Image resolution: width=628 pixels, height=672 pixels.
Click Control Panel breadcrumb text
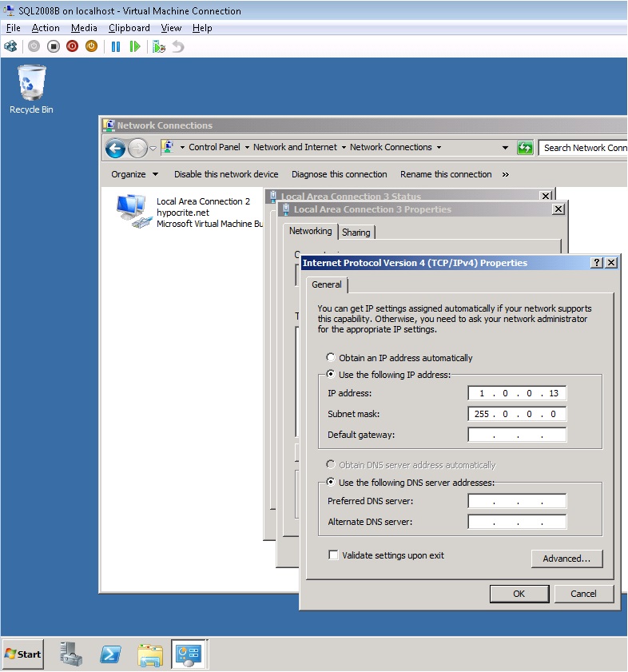[x=214, y=147]
